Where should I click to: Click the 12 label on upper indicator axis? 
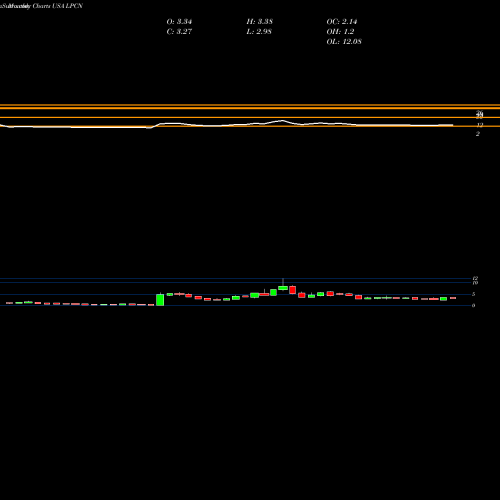click(479, 125)
